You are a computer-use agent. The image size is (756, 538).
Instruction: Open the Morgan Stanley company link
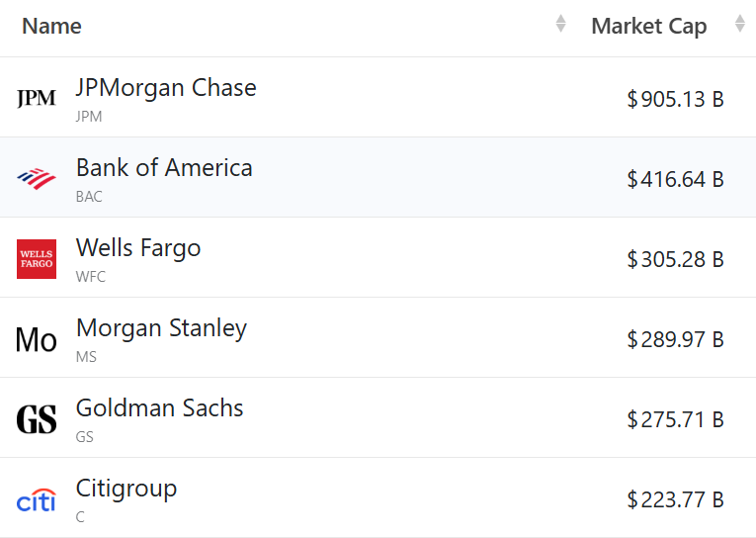(x=161, y=327)
